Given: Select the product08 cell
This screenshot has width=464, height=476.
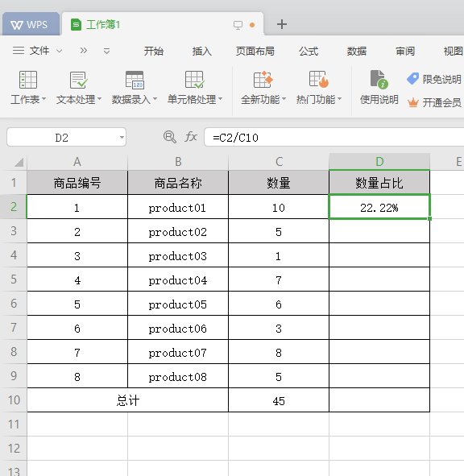Looking at the screenshot, I should point(178,376).
